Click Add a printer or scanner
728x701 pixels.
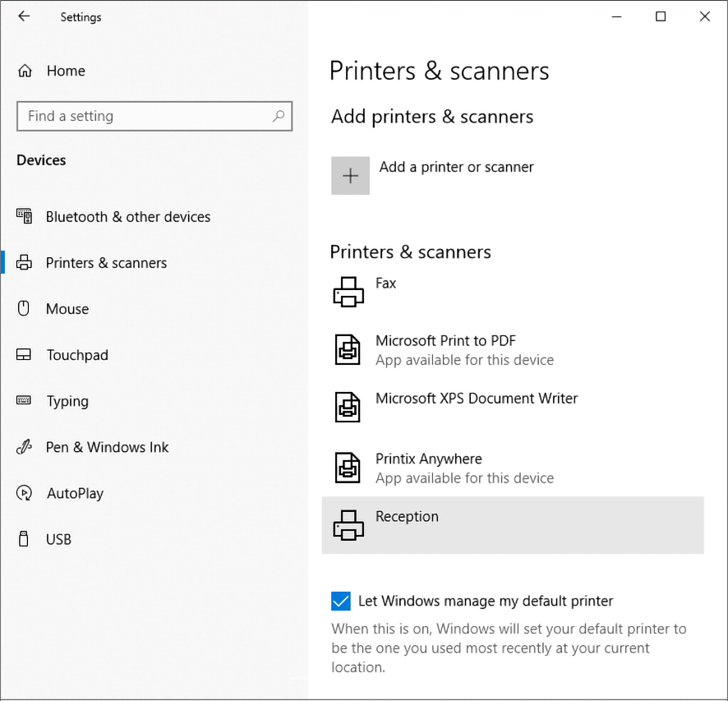456,167
